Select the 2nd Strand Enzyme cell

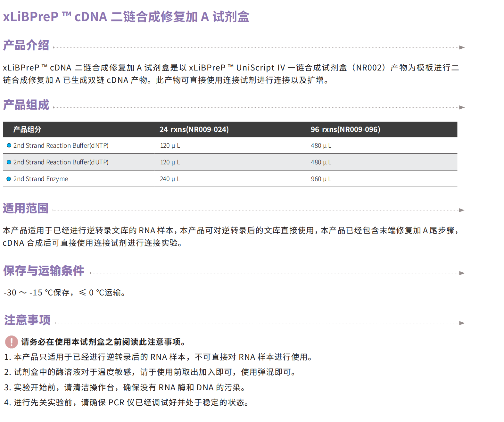click(41, 179)
